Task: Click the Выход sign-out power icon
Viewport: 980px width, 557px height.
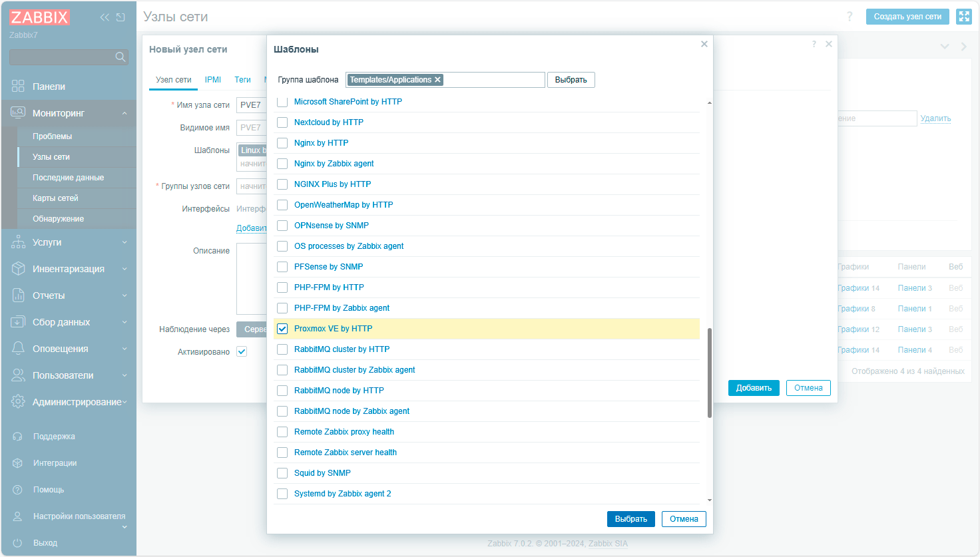Action: (18, 543)
